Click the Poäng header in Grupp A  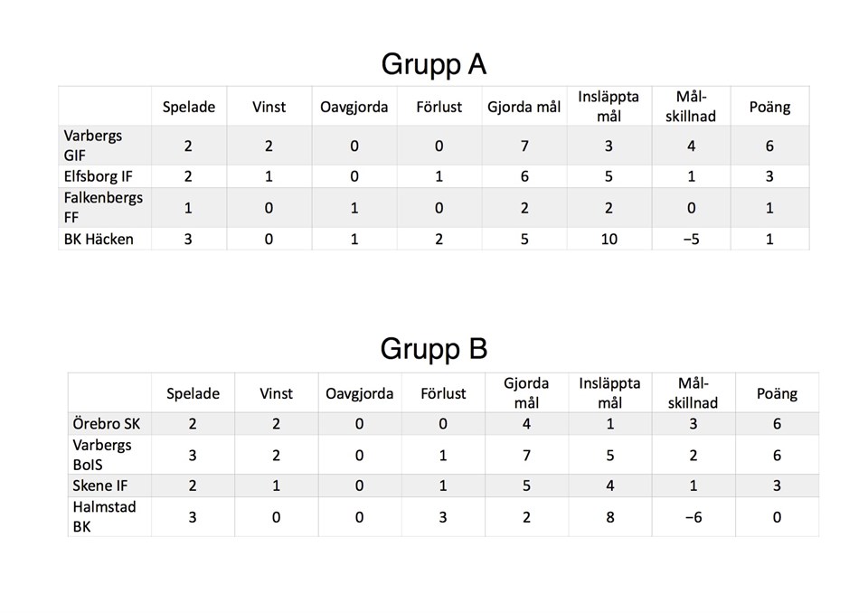click(x=769, y=107)
